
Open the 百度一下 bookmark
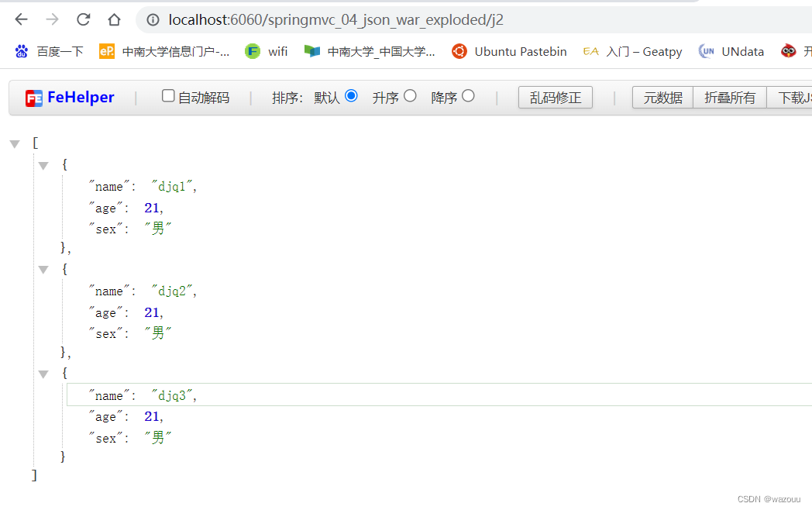tap(49, 51)
